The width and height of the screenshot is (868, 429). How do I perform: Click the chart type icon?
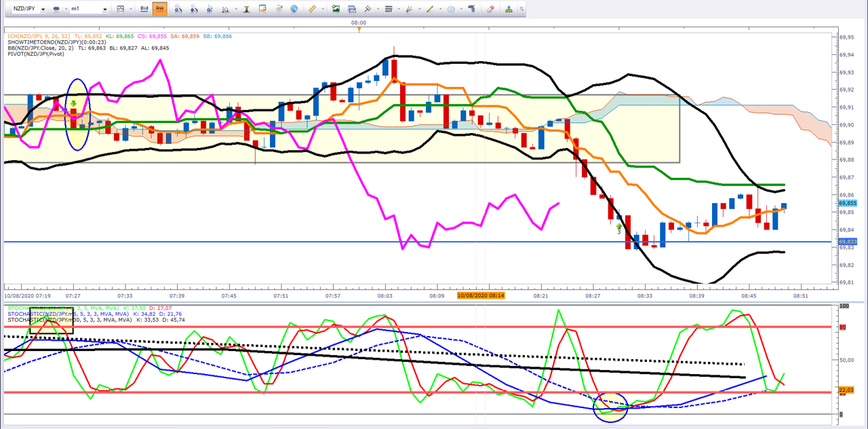(120, 9)
